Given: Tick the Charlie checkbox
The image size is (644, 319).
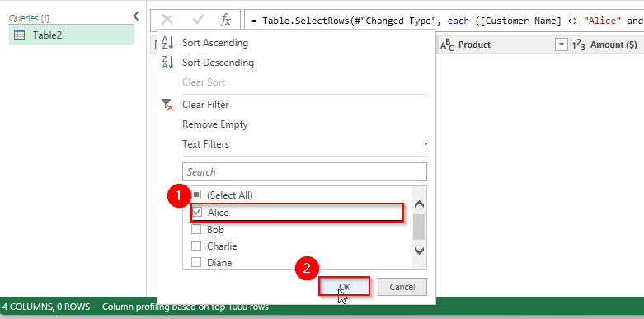Looking at the screenshot, I should click(196, 246).
